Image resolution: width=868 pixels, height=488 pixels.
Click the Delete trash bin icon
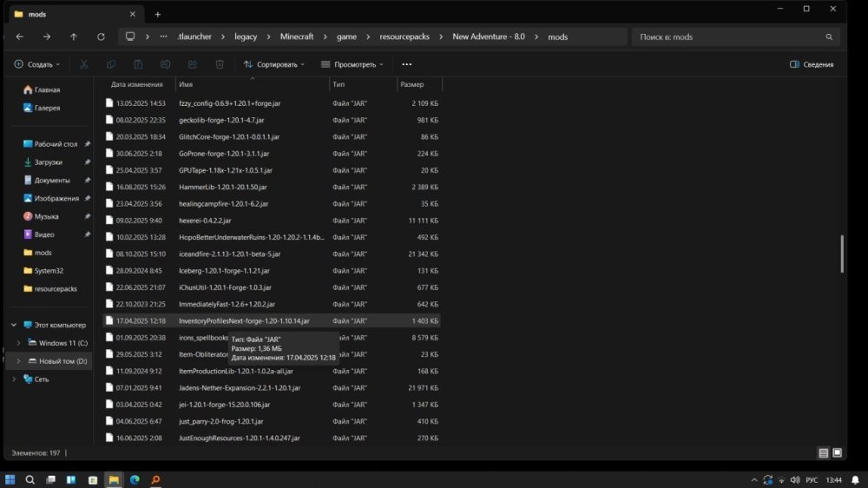(x=220, y=64)
